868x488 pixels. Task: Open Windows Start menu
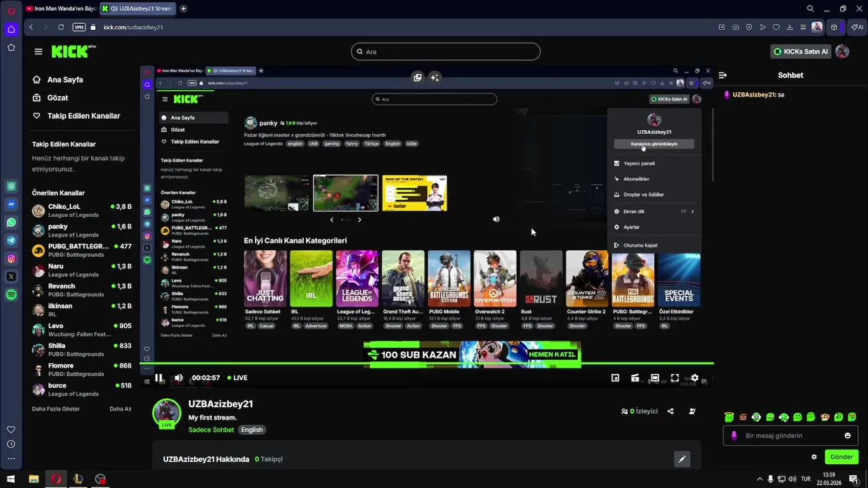(x=11, y=479)
